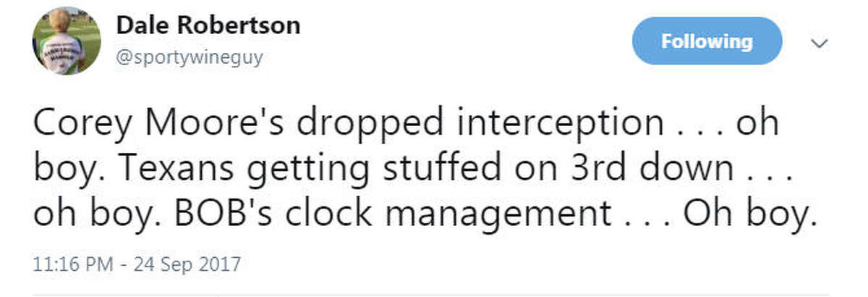The width and height of the screenshot is (868, 297).
Task: Click the PM text in the timestamp
Action: pyautogui.click(x=101, y=263)
